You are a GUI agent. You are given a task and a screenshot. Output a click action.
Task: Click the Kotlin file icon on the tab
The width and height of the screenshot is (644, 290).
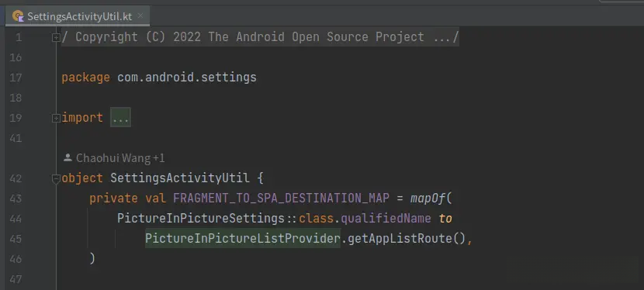coord(18,16)
